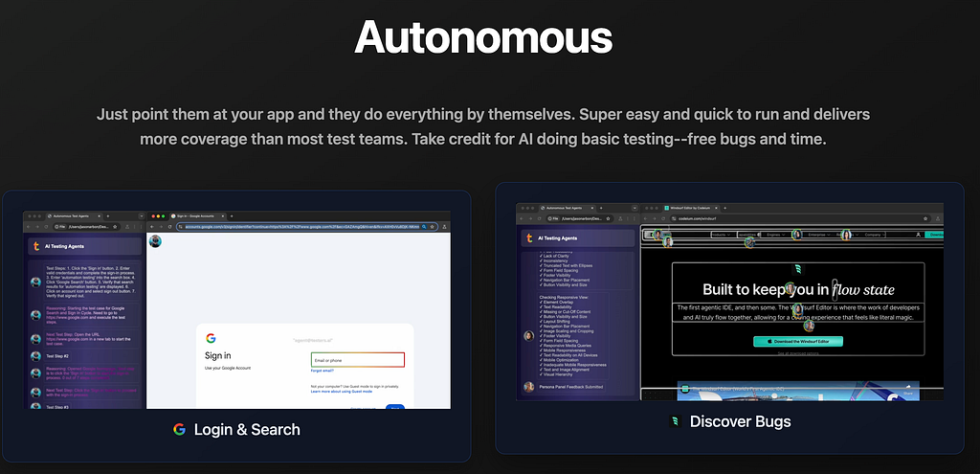Image resolution: width=980 pixels, height=474 pixels.
Task: Click the 'Truncated Text with Ellipses' check item
Action: coord(567,266)
